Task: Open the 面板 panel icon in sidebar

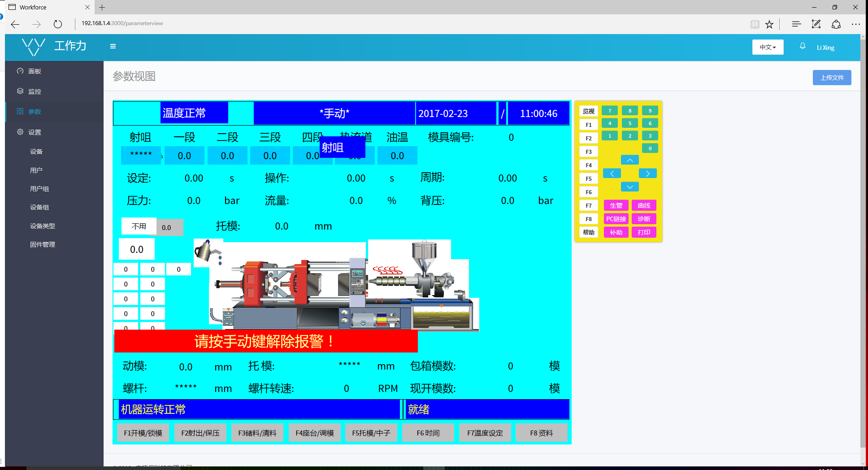Action: pyautogui.click(x=20, y=71)
